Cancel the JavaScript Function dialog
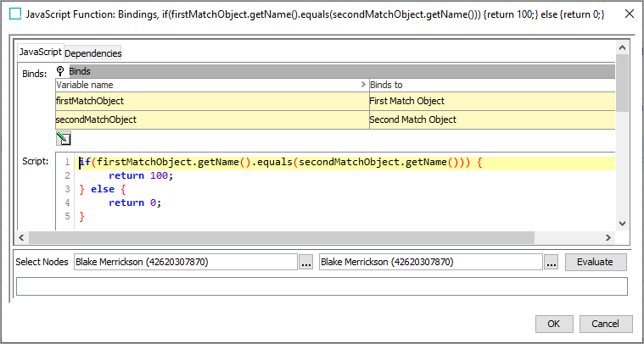Screen dimensions: 644x344 click(605, 324)
